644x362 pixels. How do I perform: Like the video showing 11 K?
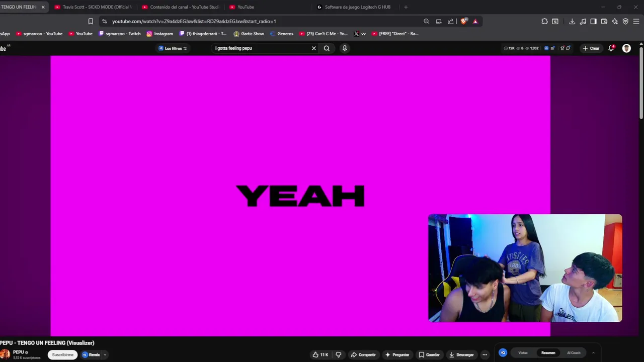coord(320,355)
